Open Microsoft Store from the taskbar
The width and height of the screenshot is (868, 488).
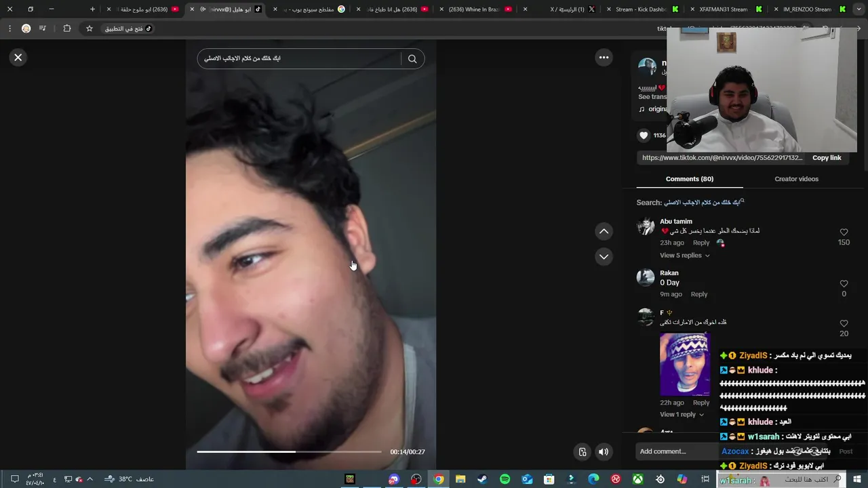pos(549,479)
